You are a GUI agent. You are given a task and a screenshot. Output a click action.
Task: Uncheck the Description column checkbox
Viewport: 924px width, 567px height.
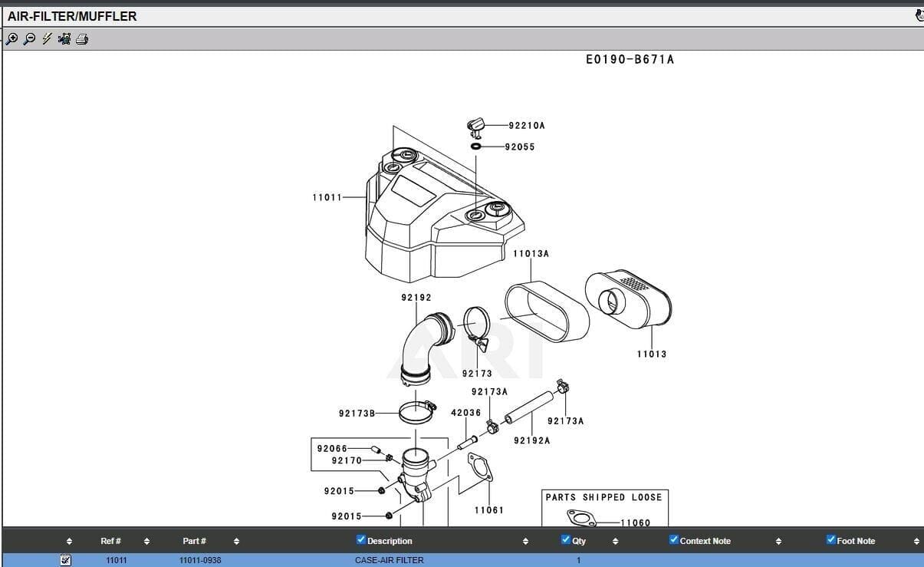[361, 540]
